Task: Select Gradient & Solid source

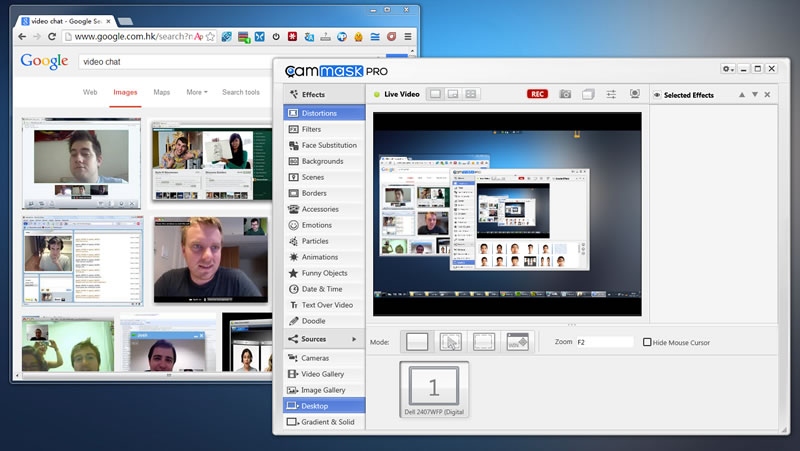Action: 324,422
